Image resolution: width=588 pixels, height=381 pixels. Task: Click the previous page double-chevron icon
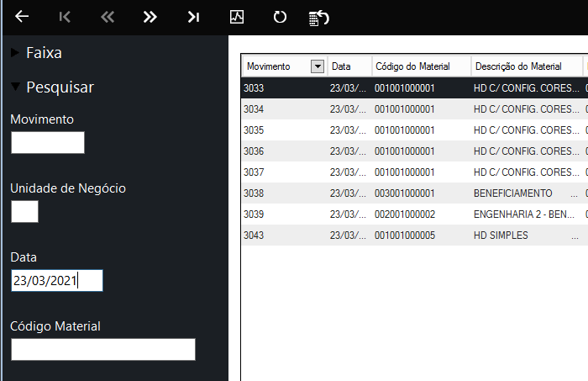pyautogui.click(x=108, y=17)
